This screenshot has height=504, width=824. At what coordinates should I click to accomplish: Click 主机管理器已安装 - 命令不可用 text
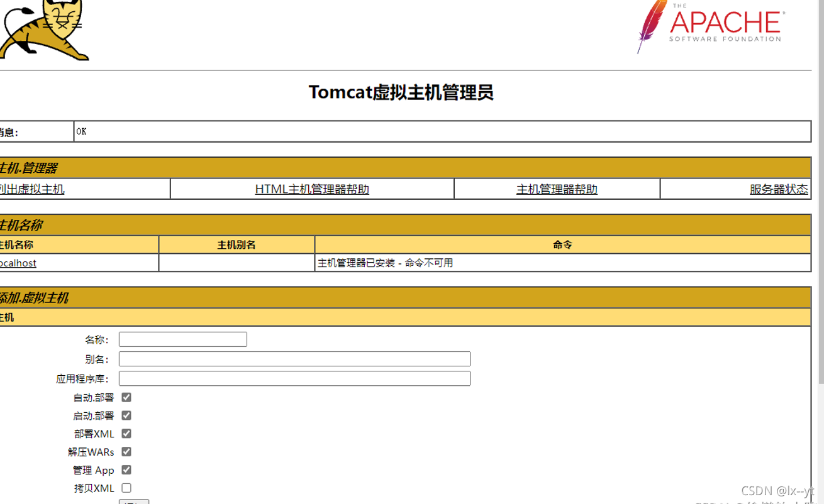tap(385, 263)
